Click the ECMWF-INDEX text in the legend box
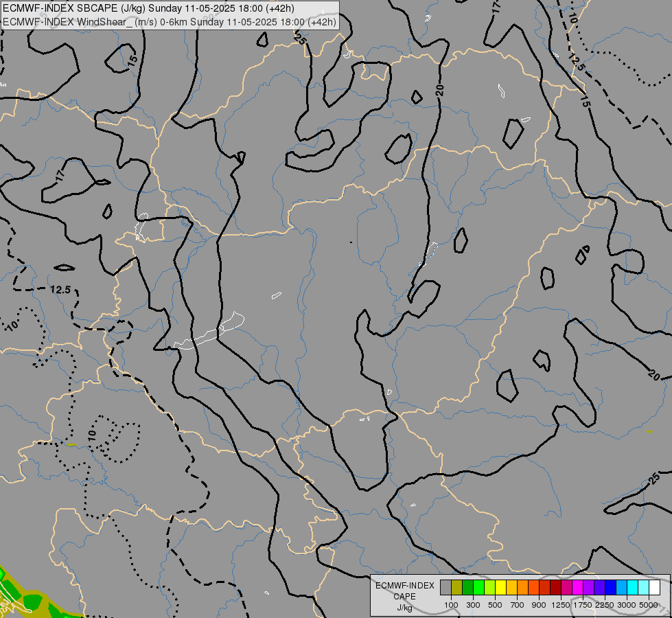Image resolution: width=672 pixels, height=618 pixels. (405, 586)
